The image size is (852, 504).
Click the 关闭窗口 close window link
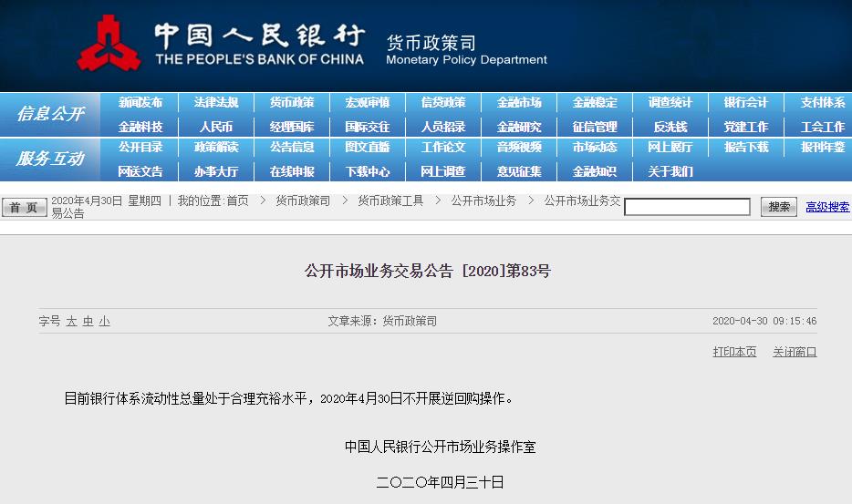coord(795,352)
